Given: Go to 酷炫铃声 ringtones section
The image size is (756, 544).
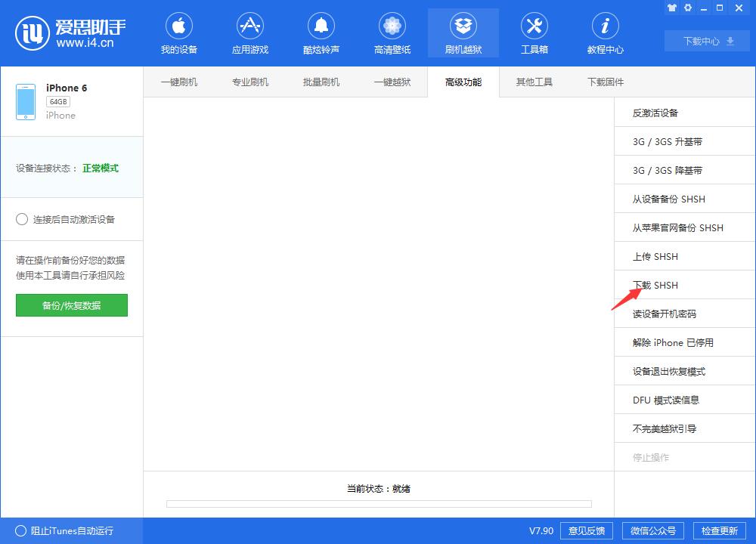Looking at the screenshot, I should (x=321, y=35).
